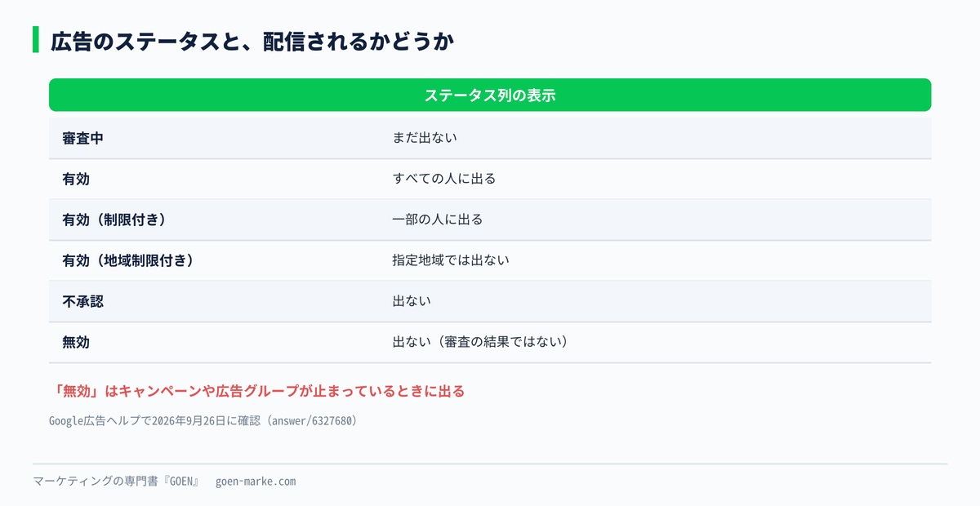Click the まだ出ない cell

(425, 138)
